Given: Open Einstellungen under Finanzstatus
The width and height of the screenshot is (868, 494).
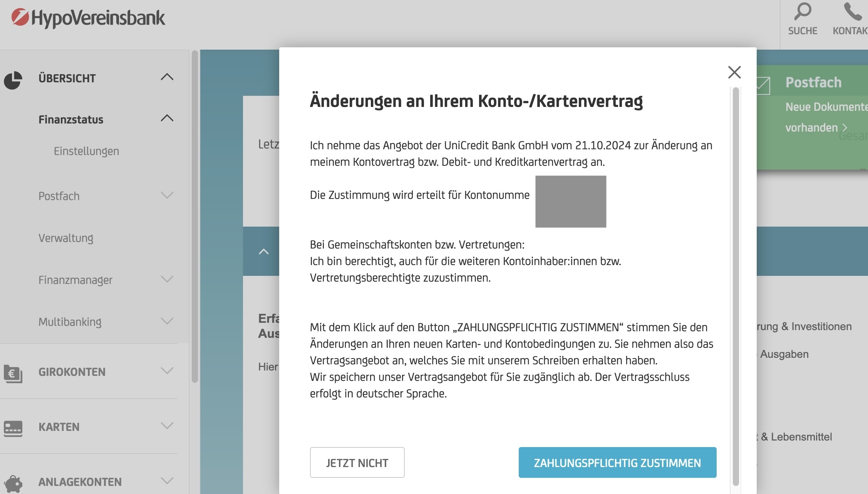Looking at the screenshot, I should click(86, 151).
